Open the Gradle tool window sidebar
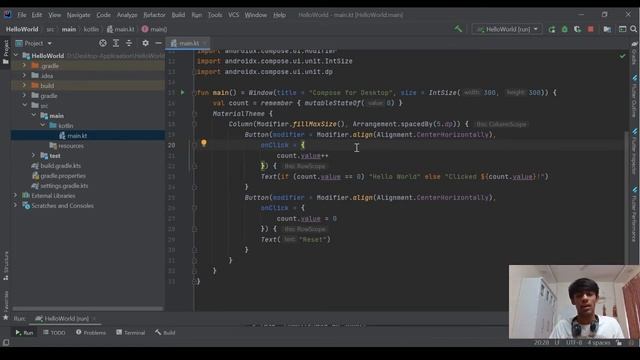The width and height of the screenshot is (640, 360). tap(634, 53)
